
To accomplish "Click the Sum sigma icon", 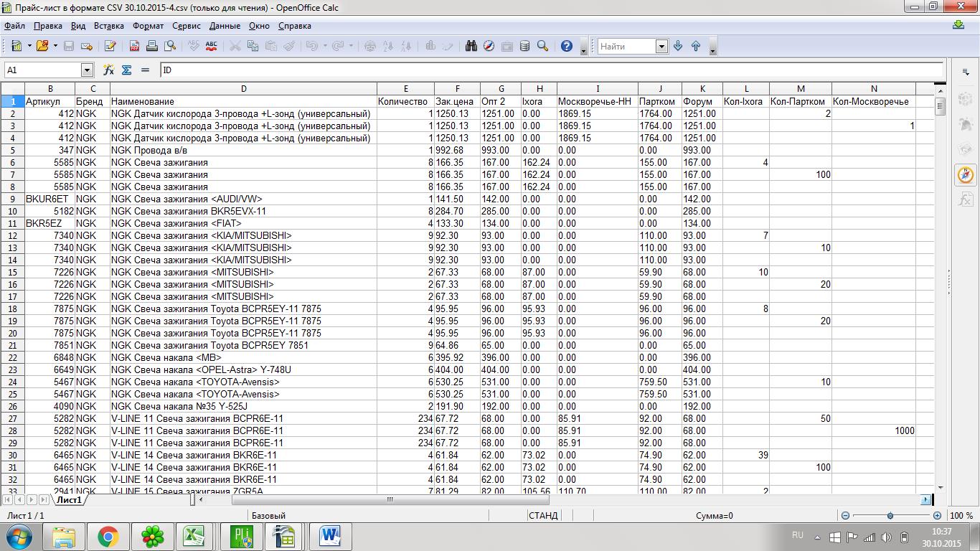I will coord(127,70).
